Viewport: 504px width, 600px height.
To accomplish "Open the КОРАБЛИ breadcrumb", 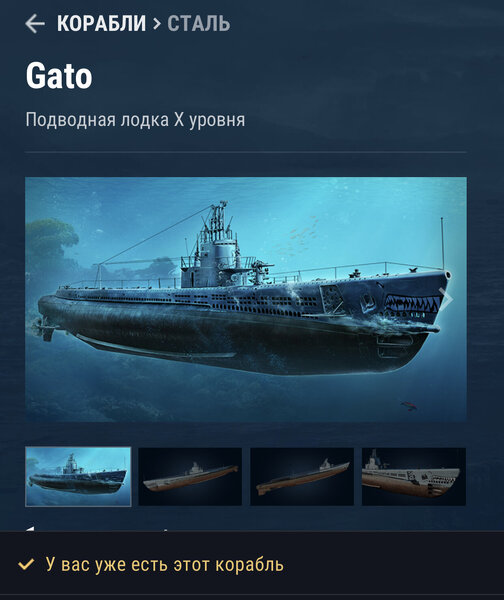I will point(101,23).
